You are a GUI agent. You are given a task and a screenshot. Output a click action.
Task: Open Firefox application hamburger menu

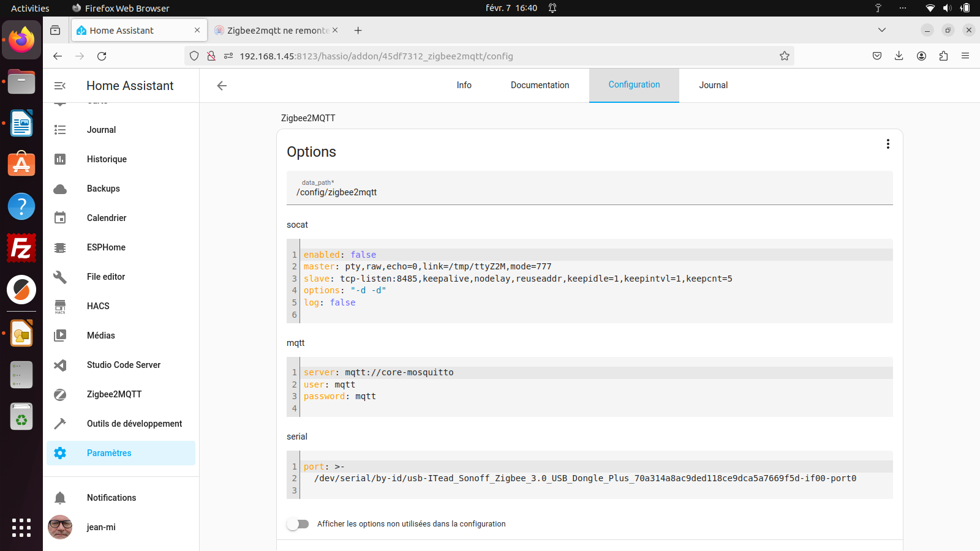point(965,56)
